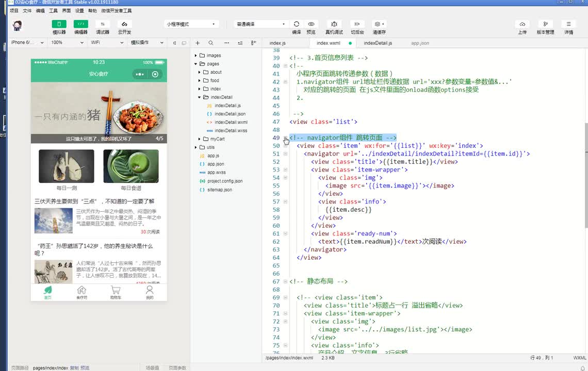Open indexDetail.wxss file in tree
The image size is (588, 371).
coord(231,130)
